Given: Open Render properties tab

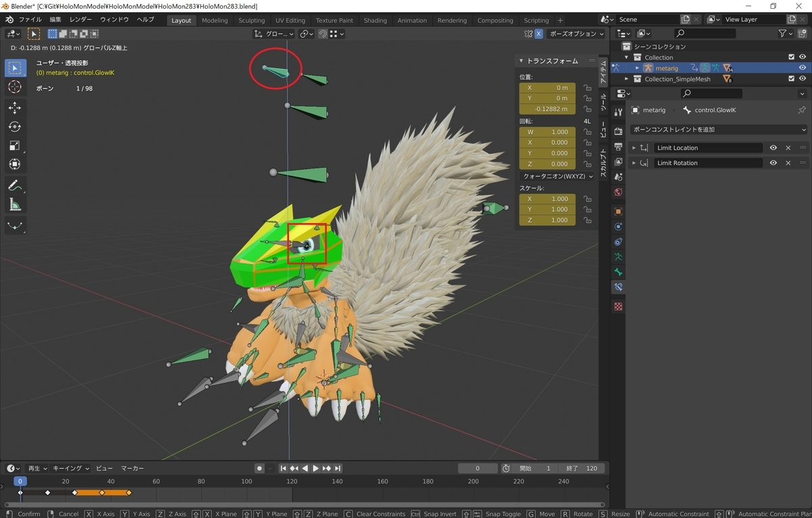Looking at the screenshot, I should coord(618,131).
